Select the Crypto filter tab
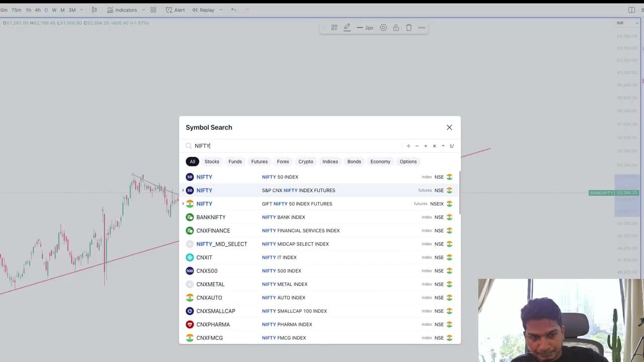 pos(305,161)
